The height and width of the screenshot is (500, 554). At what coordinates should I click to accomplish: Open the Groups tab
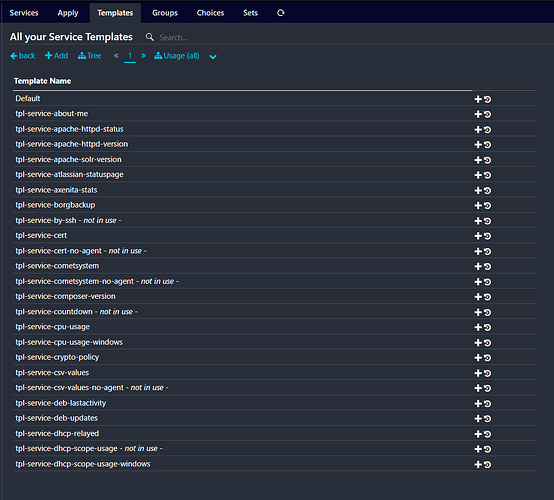(x=165, y=13)
